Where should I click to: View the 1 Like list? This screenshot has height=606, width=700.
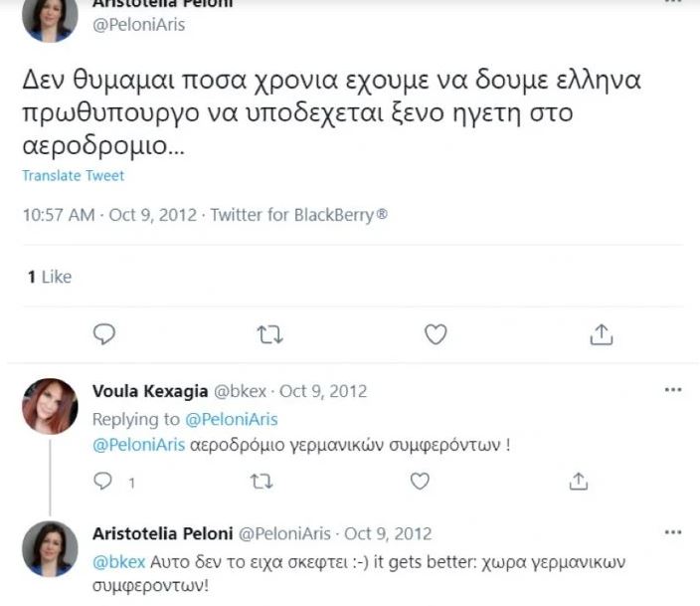[x=50, y=277]
